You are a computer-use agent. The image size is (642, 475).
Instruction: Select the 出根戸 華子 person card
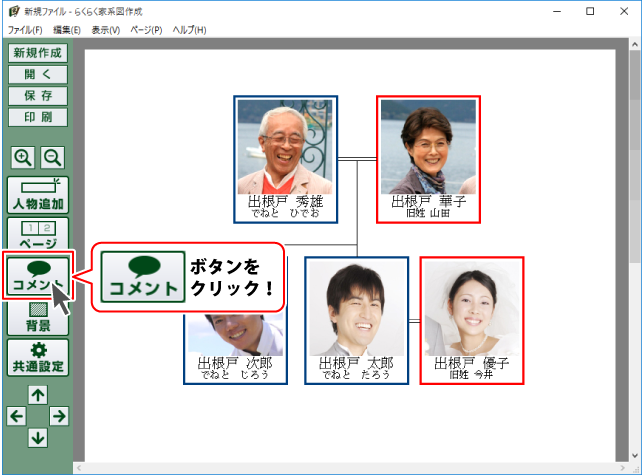coord(428,160)
